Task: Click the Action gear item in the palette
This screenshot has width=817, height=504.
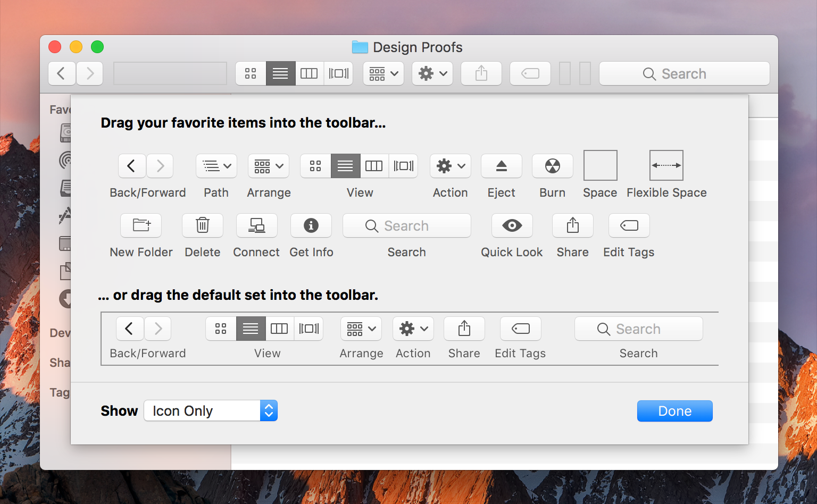Action: (451, 166)
